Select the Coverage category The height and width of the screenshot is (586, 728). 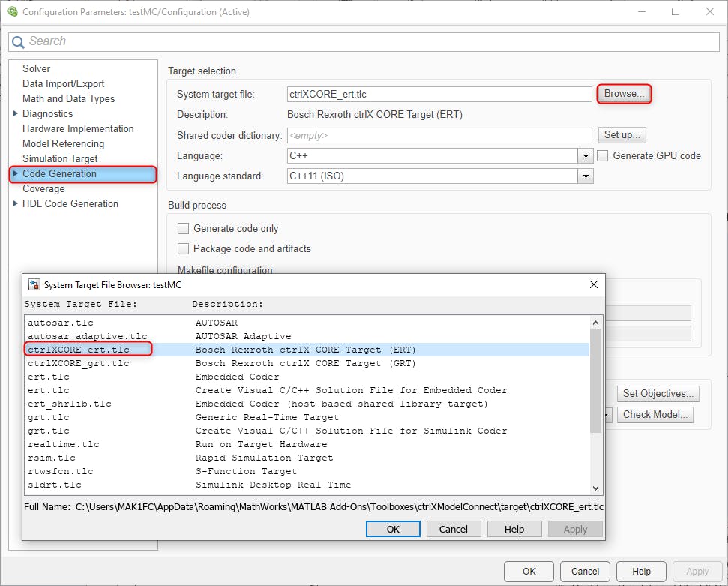pos(43,188)
